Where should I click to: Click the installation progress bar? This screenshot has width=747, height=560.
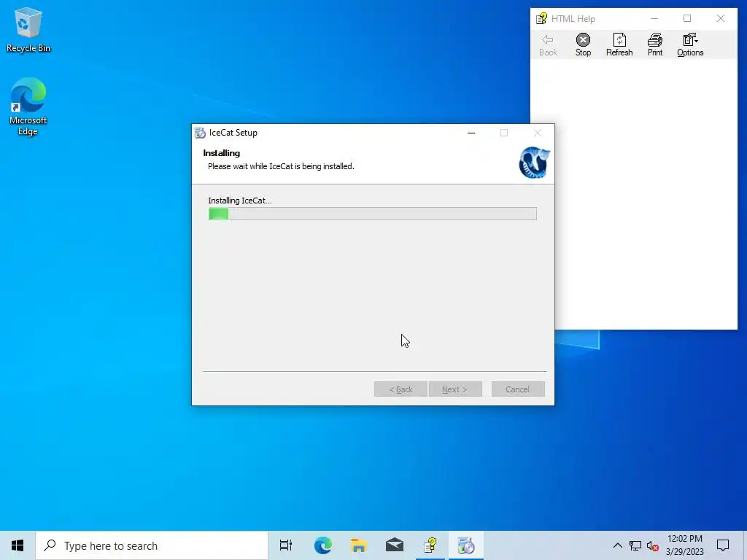point(373,214)
